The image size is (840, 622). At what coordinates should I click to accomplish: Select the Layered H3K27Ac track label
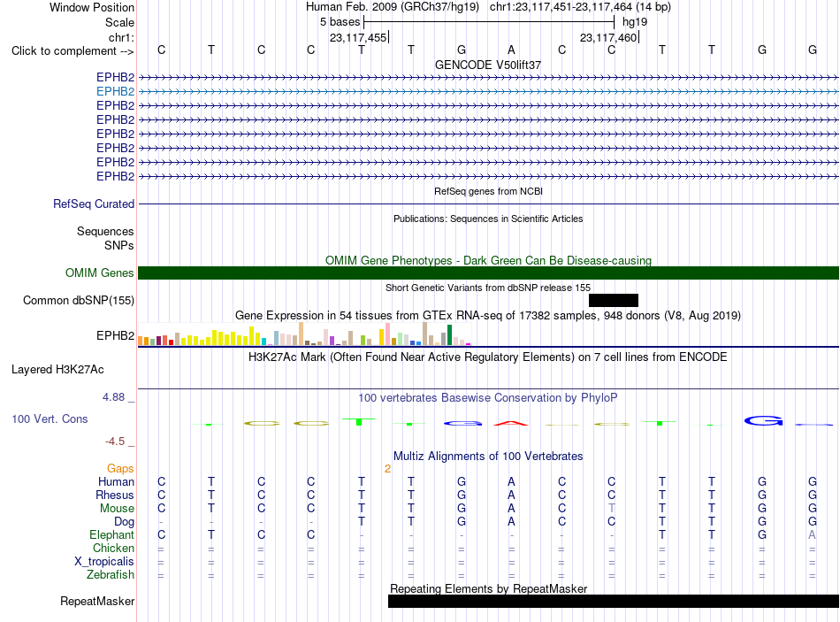(x=57, y=370)
